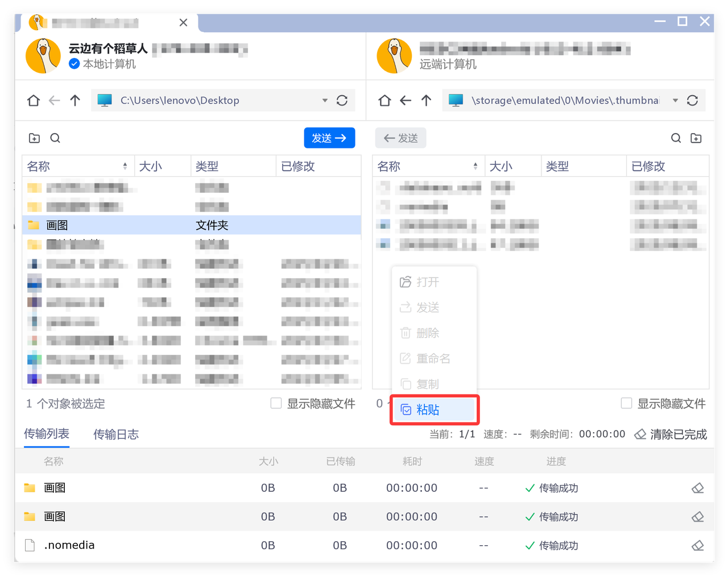
Task: Click the first 画图 row in transfer list
Action: pyautogui.click(x=365, y=488)
